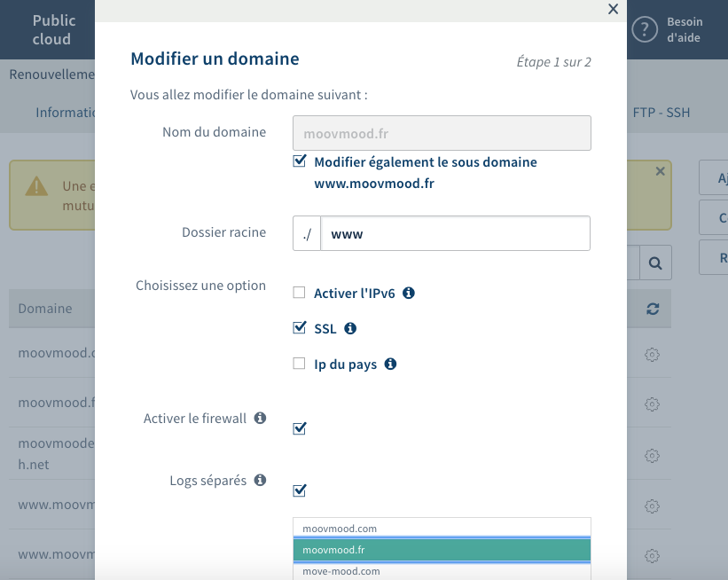Open the Public cloud menu item
This screenshot has width=728, height=580.
point(54,29)
